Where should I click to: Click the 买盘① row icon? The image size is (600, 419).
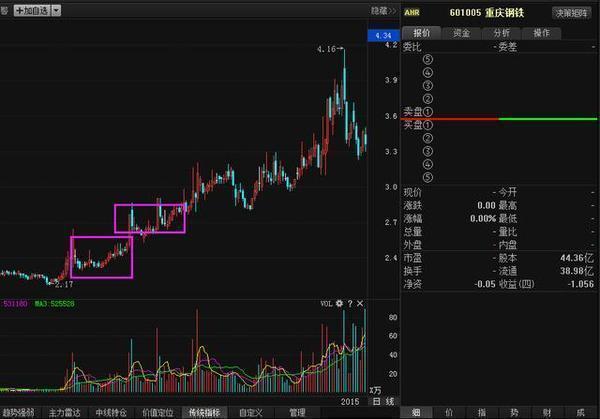[428, 125]
